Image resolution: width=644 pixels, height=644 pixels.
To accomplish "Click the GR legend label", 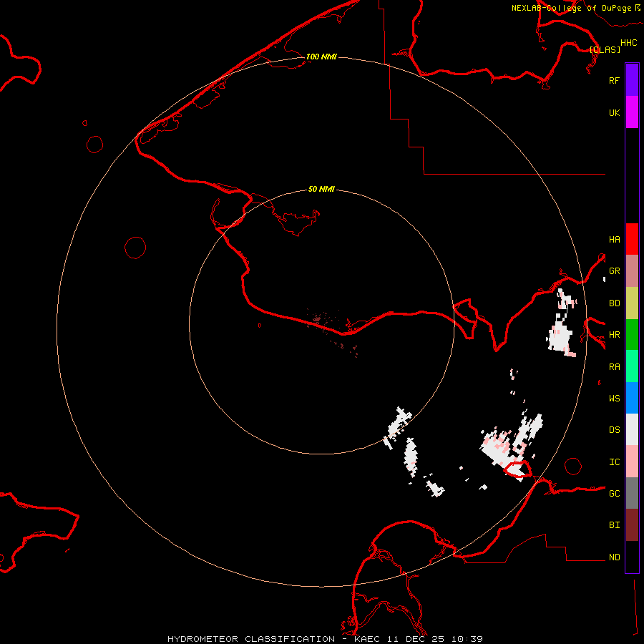I will 614,271.
